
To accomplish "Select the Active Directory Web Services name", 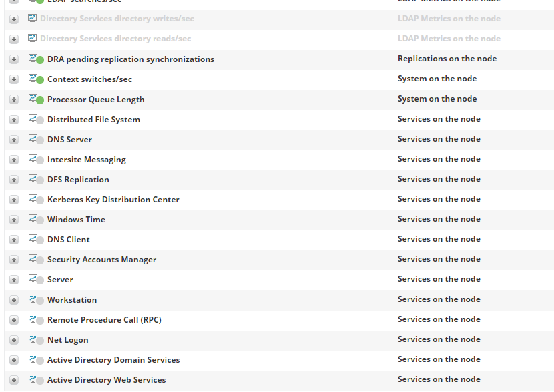I will click(106, 380).
